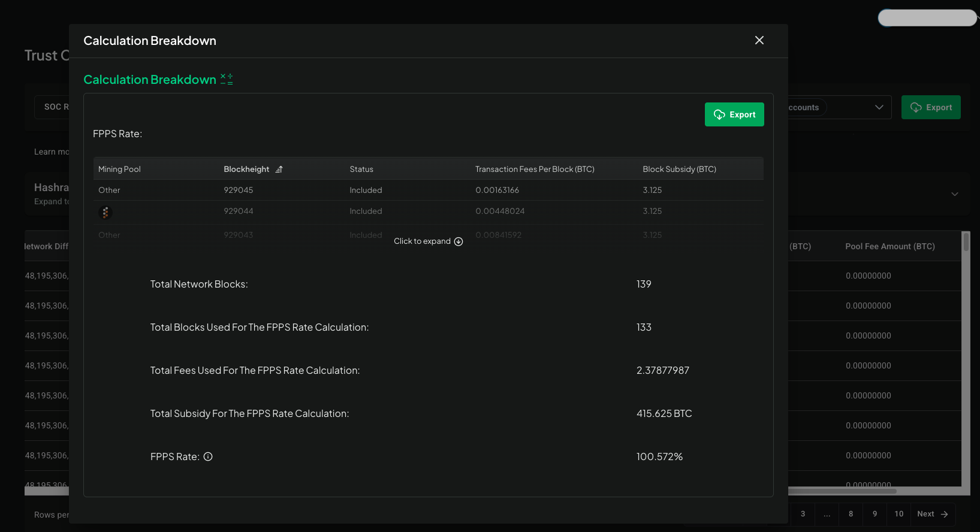Open the FPPS Rate info tooltip icon
The height and width of the screenshot is (532, 980).
coord(208,457)
